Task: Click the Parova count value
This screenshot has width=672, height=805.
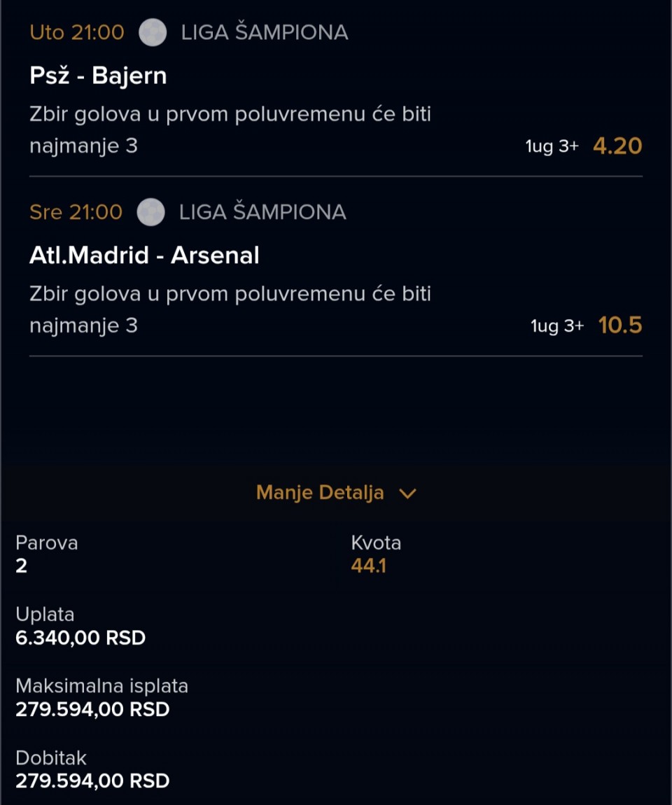Action: click(22, 566)
